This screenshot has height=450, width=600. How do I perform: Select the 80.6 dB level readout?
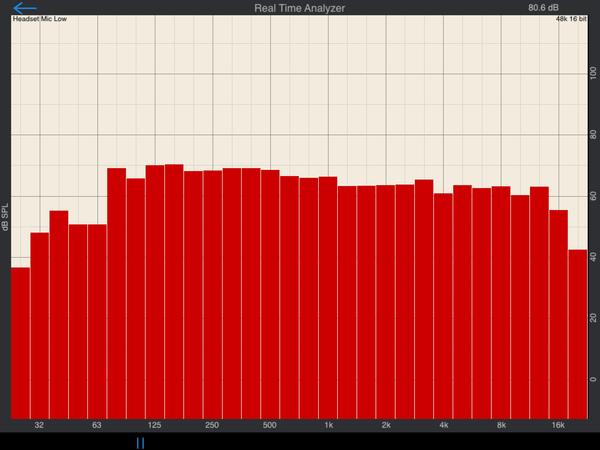[x=543, y=8]
